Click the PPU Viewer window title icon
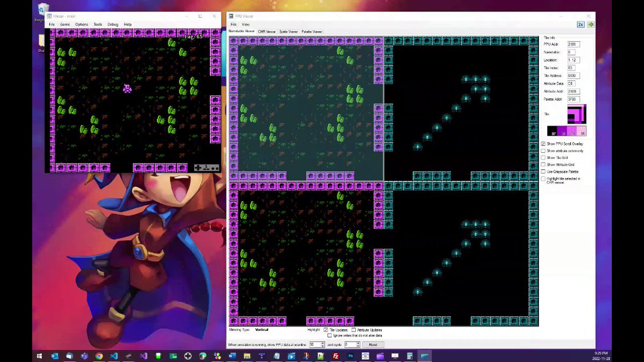 tap(231, 16)
